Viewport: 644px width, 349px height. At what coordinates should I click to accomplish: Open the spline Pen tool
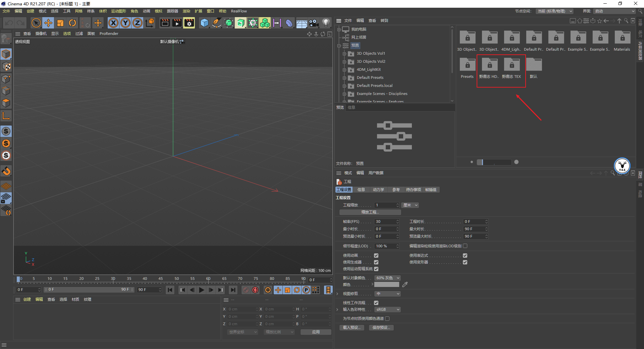tap(217, 23)
